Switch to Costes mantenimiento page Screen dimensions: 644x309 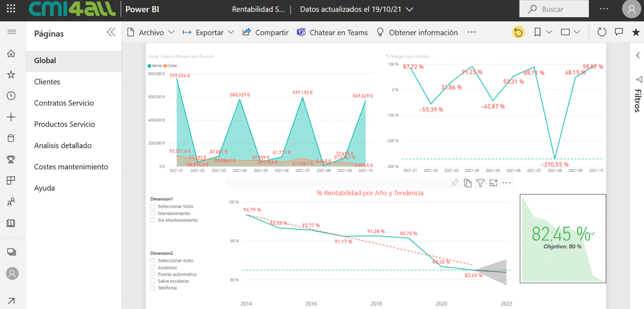(x=71, y=167)
